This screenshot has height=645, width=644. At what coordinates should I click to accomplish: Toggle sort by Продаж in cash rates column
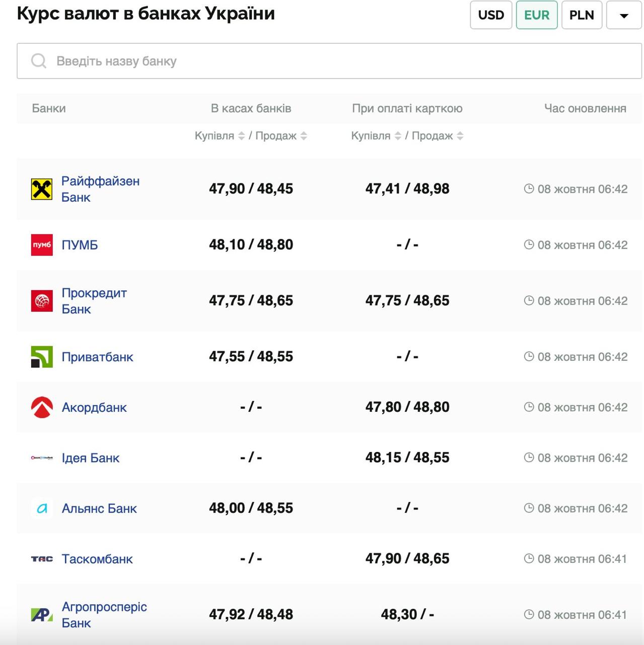[x=303, y=135]
